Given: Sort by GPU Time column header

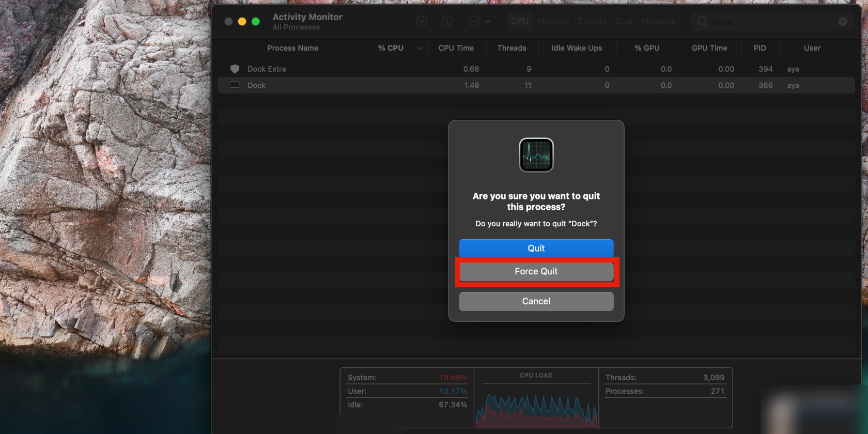Looking at the screenshot, I should [x=709, y=48].
